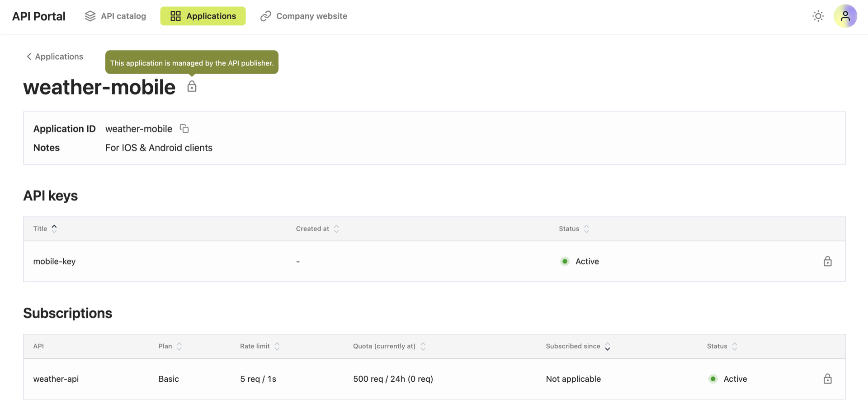868x412 pixels.
Task: Click the weather-mobile Application ID value
Action: coord(139,129)
